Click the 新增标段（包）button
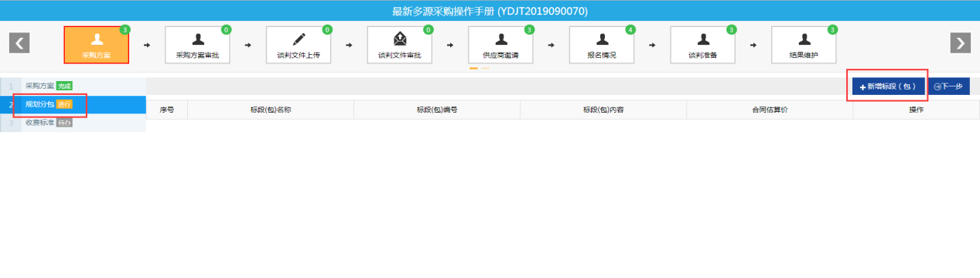The height and width of the screenshot is (278, 980). (x=888, y=86)
